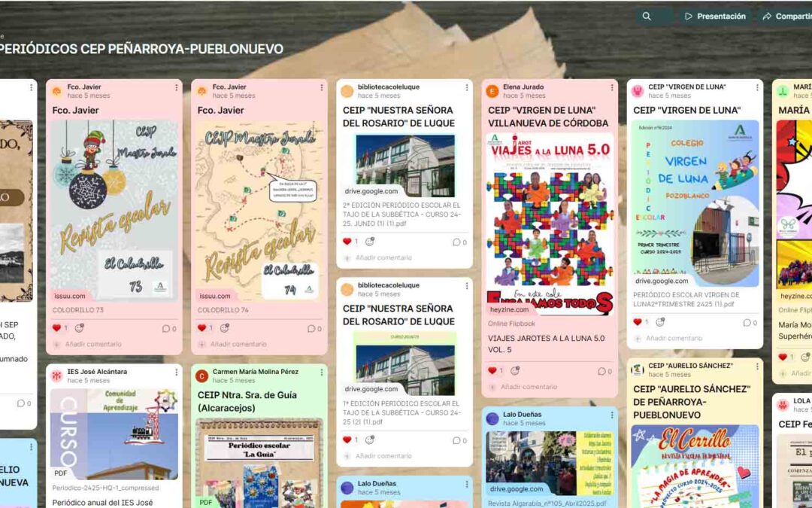
Task: Click heading CEIP Ntra. Sra. de Guía (Alcaracejos)
Action: tap(247, 402)
